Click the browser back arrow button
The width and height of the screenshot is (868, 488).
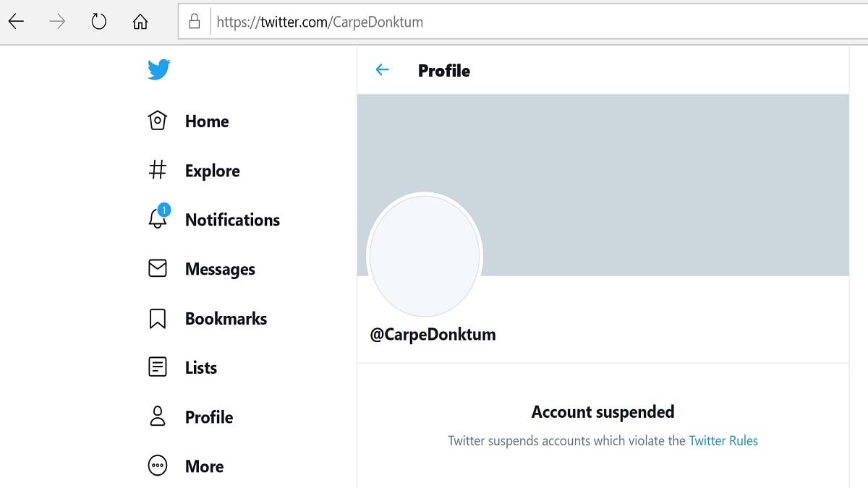[17, 22]
